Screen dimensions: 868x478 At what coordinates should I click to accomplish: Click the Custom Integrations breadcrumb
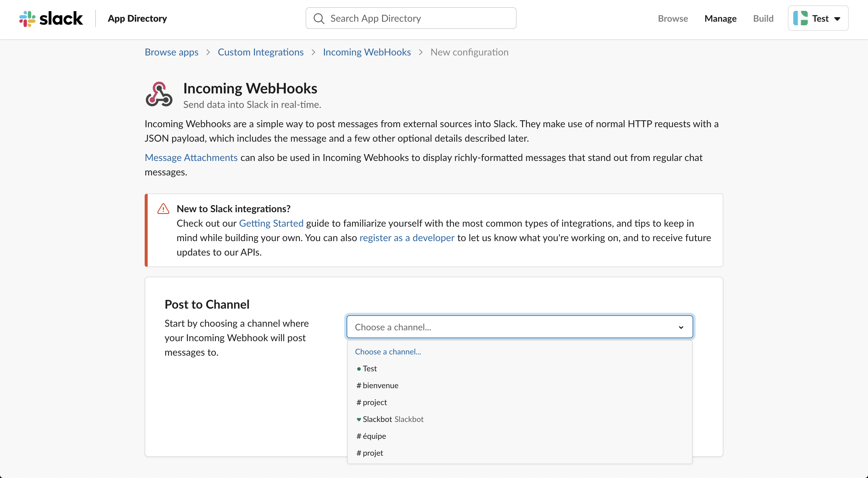coord(260,52)
